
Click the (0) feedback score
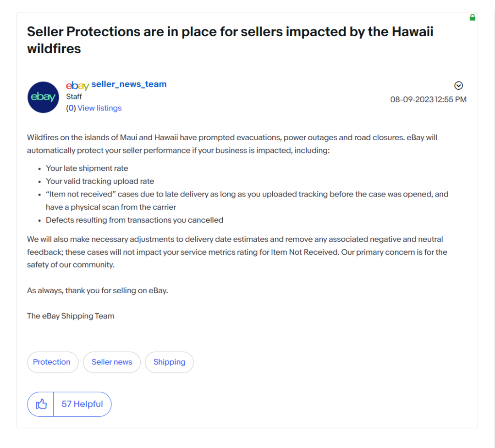tap(71, 108)
